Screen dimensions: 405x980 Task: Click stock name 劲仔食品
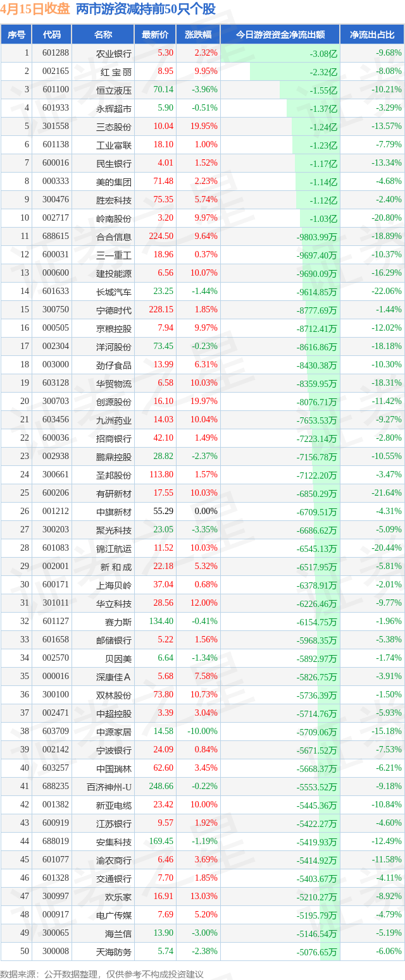click(114, 365)
